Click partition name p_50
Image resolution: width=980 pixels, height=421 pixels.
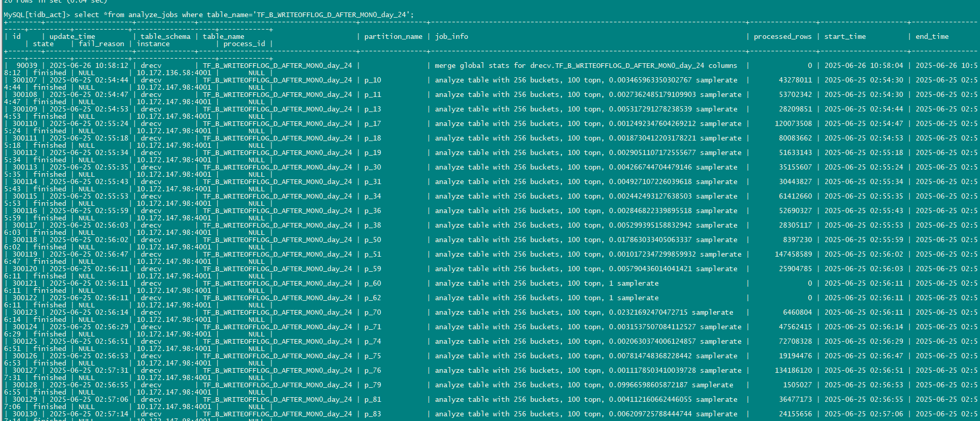click(x=372, y=240)
